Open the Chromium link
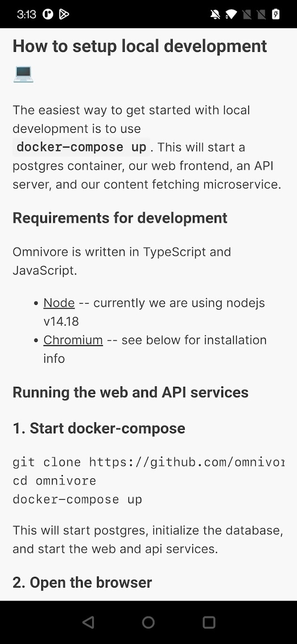297x644 pixels. pyautogui.click(x=73, y=340)
